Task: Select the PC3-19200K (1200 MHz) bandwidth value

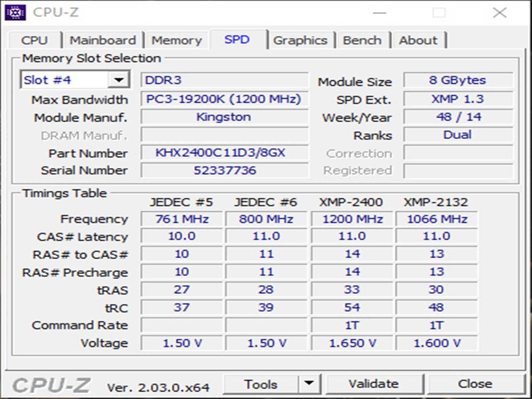Action: click(x=224, y=99)
